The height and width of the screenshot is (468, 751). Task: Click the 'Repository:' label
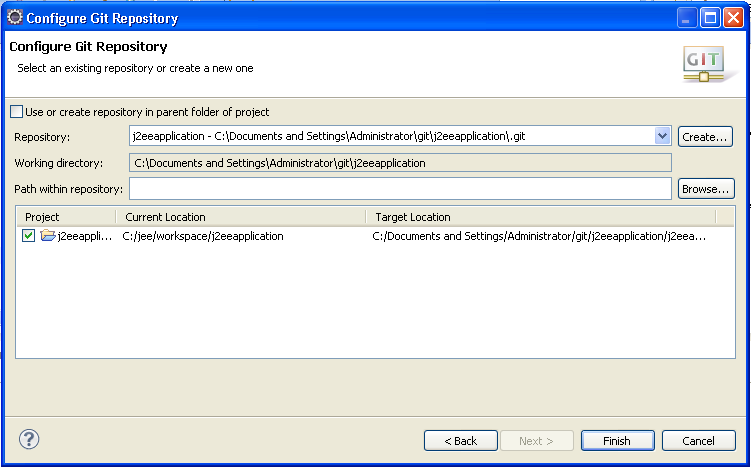(x=42, y=137)
